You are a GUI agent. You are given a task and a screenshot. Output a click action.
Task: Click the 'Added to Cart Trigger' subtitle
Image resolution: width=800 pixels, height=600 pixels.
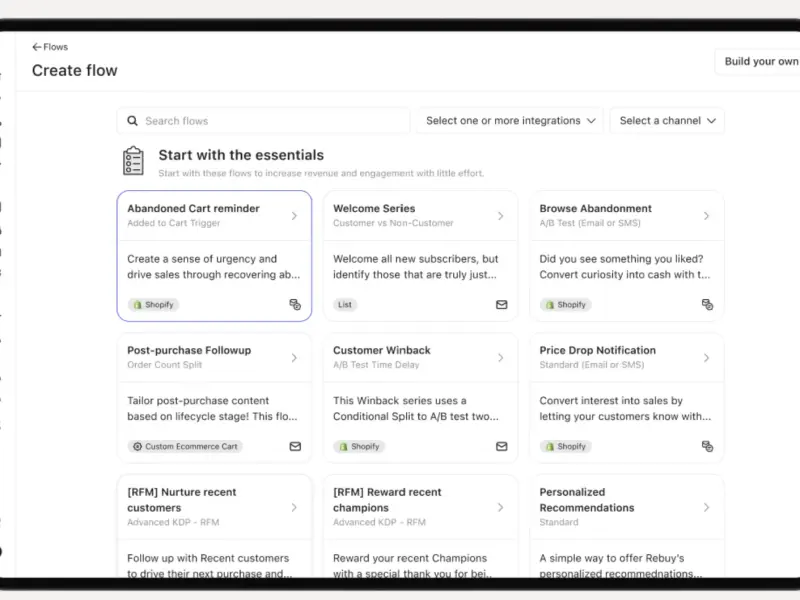pyautogui.click(x=173, y=223)
